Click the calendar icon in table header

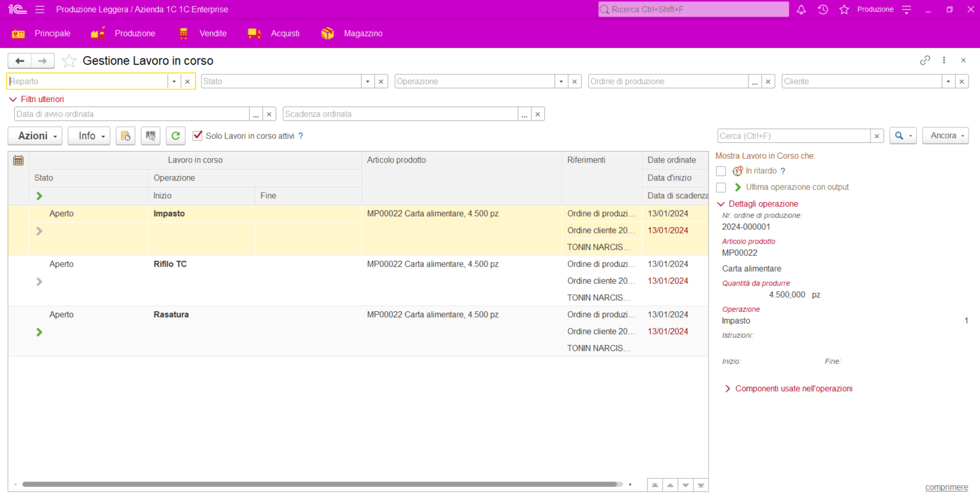[19, 161]
